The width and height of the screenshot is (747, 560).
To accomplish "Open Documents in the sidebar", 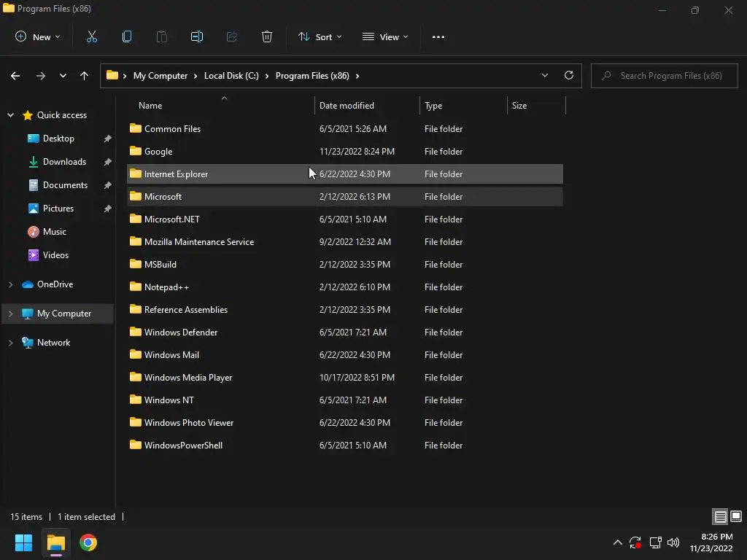I will tap(65, 185).
